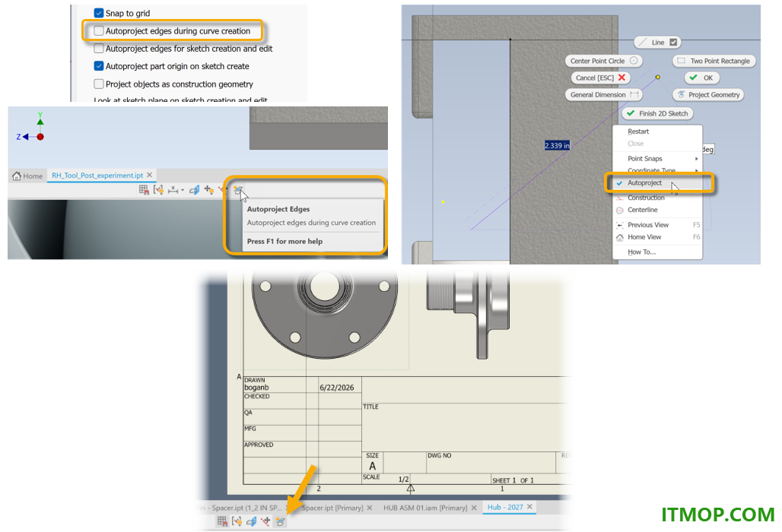The image size is (782, 532).
Task: Choose Project Geometry from marking menu
Action: (708, 95)
